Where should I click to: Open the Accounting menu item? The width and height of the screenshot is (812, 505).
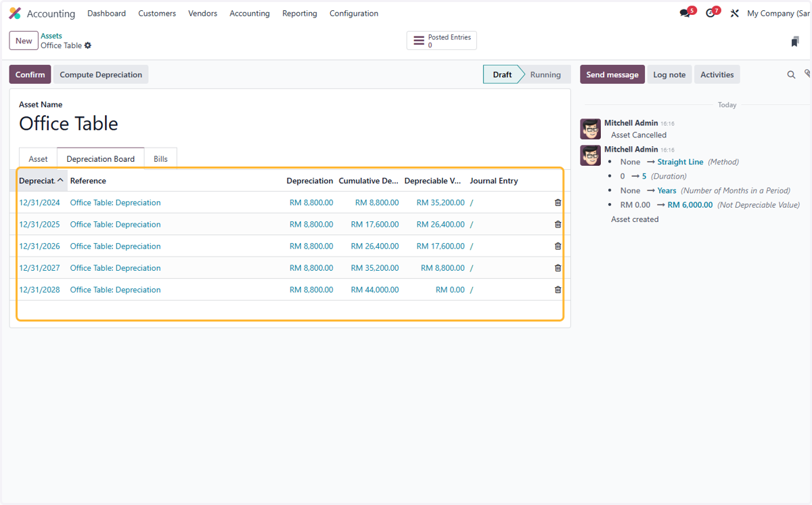(250, 14)
